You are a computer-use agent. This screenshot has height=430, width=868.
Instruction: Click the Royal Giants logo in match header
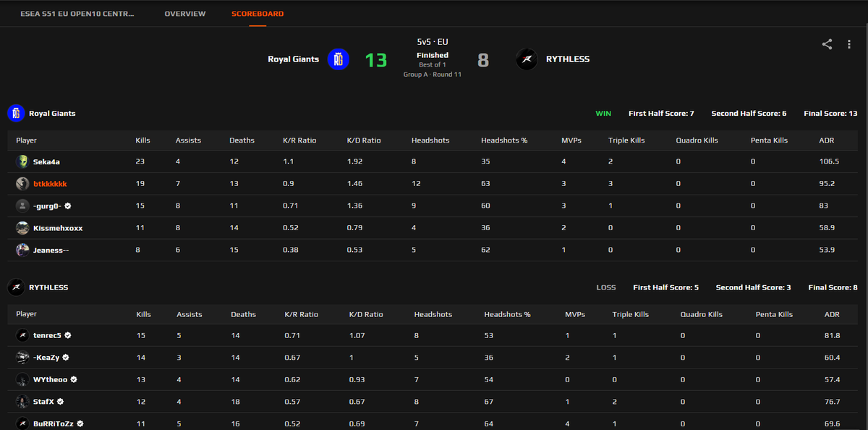point(339,59)
